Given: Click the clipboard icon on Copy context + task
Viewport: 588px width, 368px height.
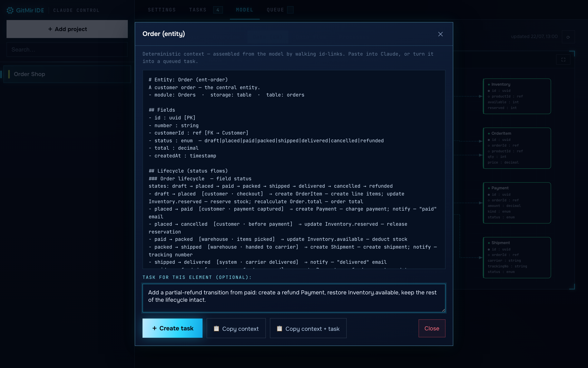Looking at the screenshot, I should tap(280, 328).
